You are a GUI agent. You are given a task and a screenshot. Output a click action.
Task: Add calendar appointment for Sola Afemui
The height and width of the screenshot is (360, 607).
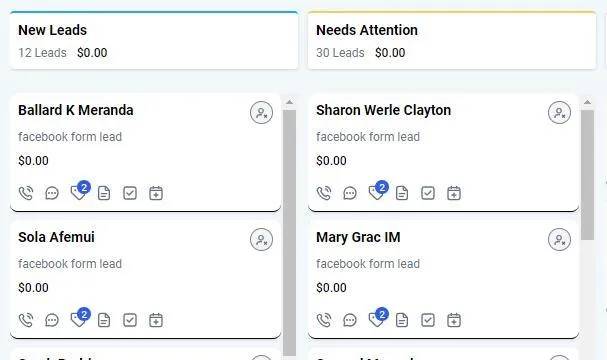click(x=156, y=320)
